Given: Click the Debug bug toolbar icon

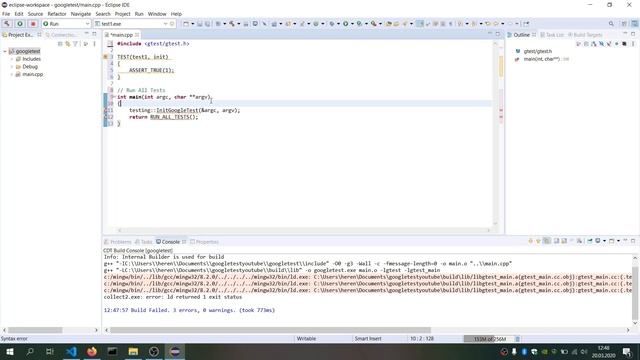Looking at the screenshot, I should [332, 24].
